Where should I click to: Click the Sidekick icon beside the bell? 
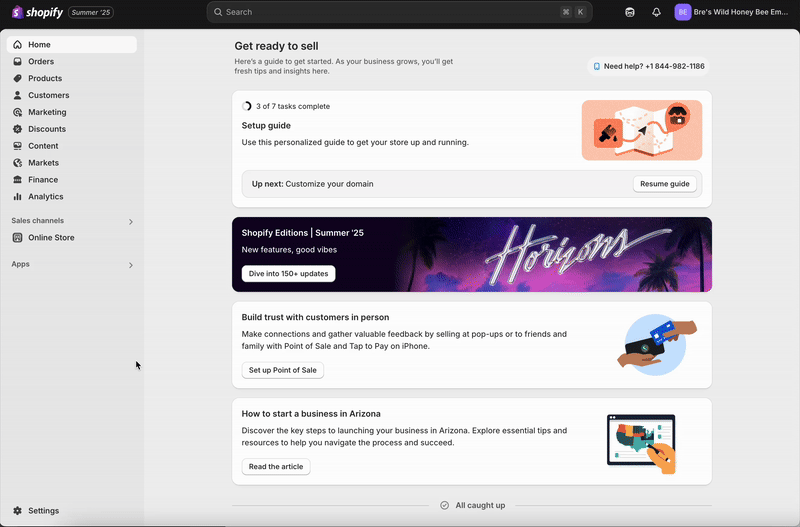point(630,12)
